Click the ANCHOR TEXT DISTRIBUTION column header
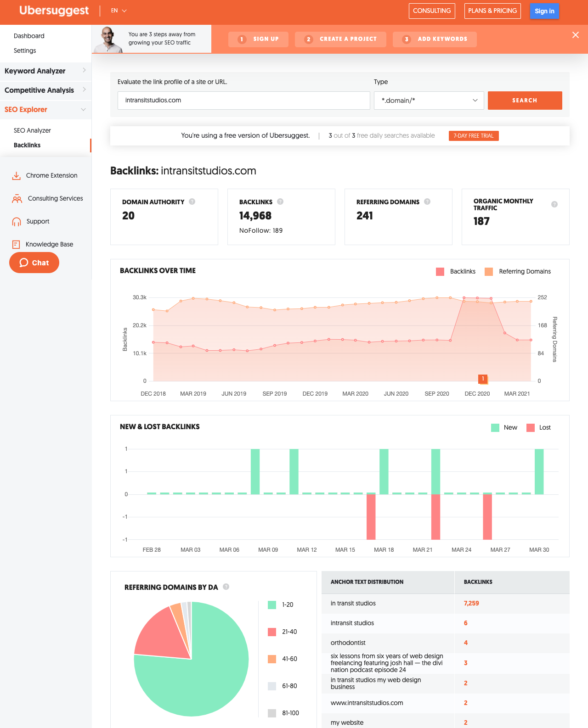 pos(367,582)
